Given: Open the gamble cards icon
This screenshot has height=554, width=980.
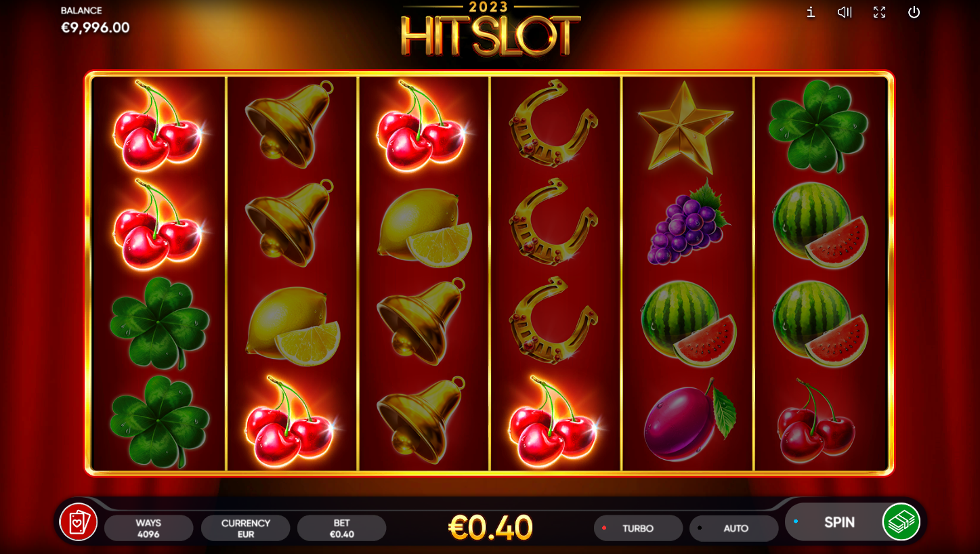Looking at the screenshot, I should click(x=79, y=522).
